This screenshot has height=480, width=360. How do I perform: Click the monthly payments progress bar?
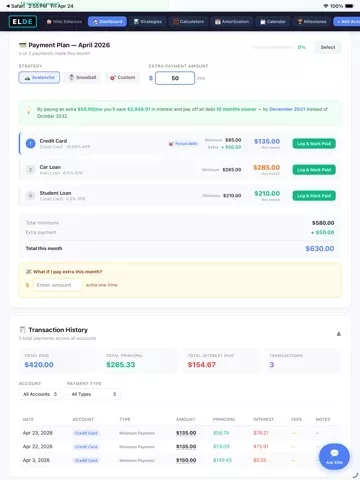point(274,47)
